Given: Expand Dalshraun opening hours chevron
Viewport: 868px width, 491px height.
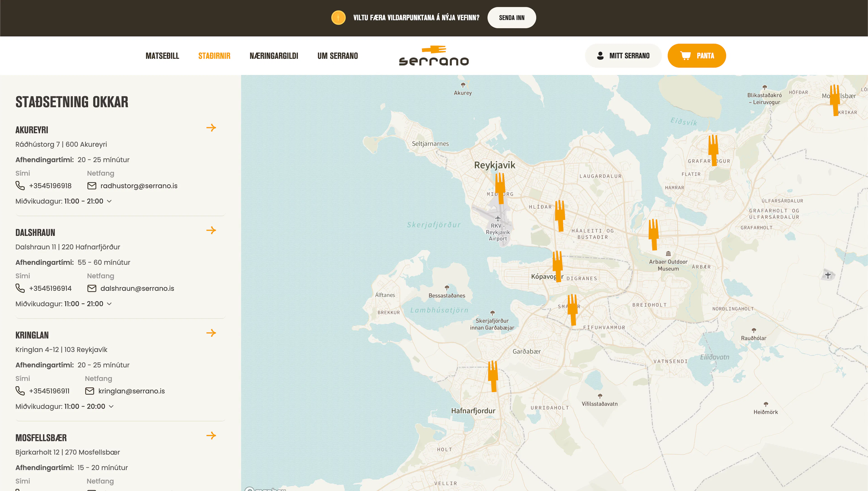Looking at the screenshot, I should click(109, 304).
